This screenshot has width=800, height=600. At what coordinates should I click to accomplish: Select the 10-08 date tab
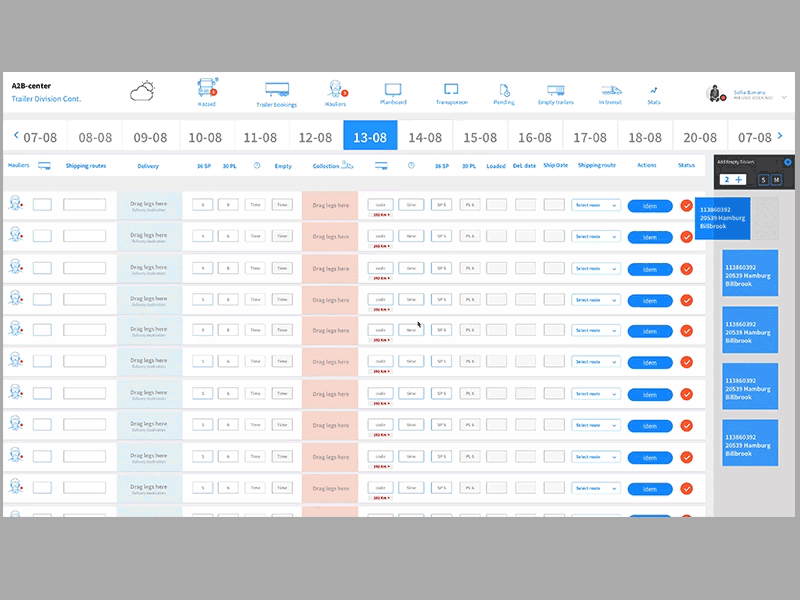(x=207, y=136)
